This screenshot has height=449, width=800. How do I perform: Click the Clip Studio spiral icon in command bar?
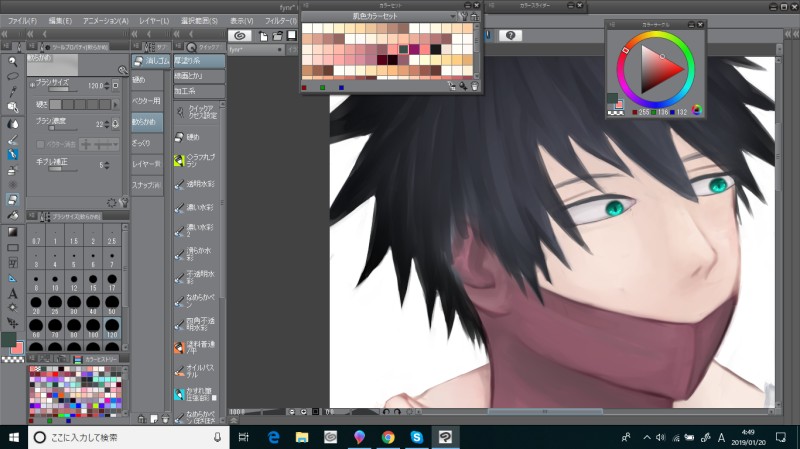(239, 35)
